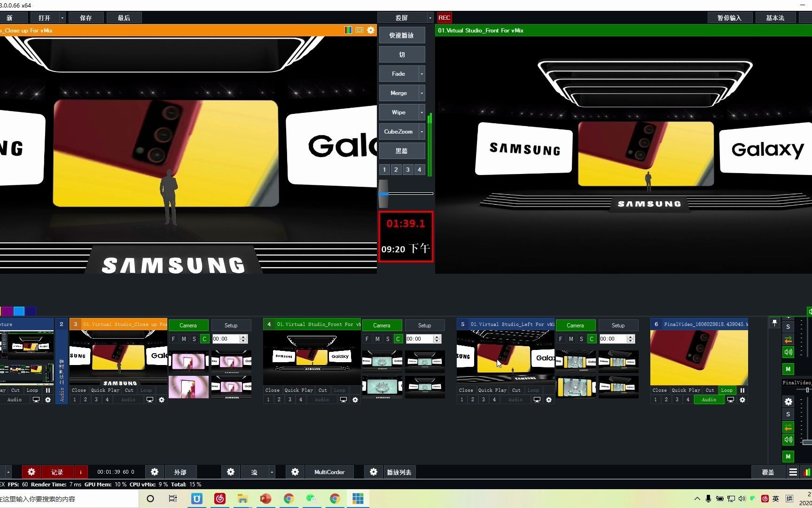
Task: Open the FinalVideo audio channel gear
Action: 788,402
